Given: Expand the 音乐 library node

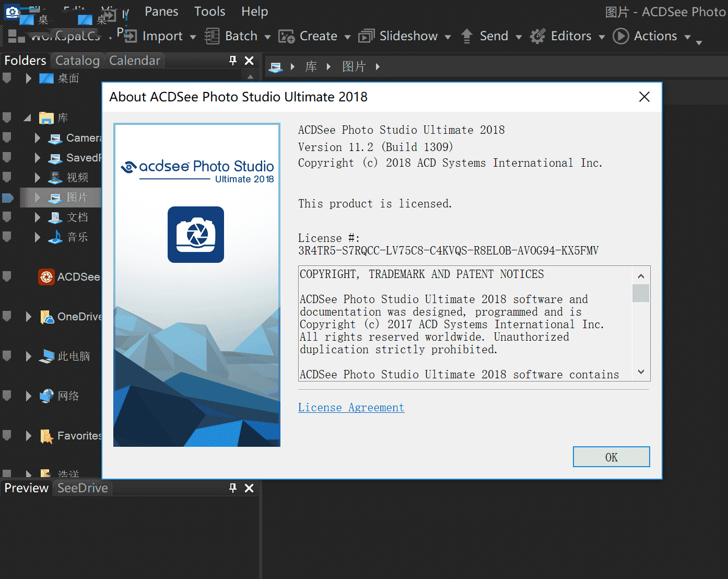Looking at the screenshot, I should pos(38,237).
